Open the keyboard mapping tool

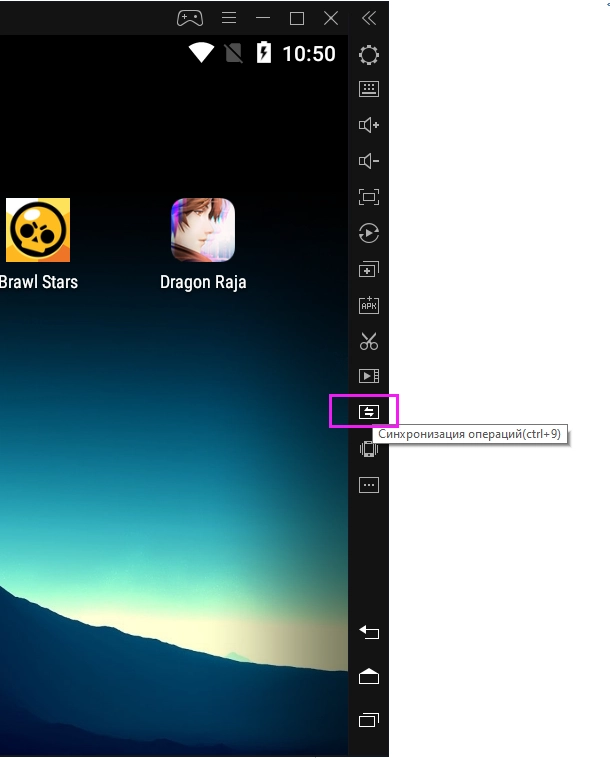pos(369,89)
